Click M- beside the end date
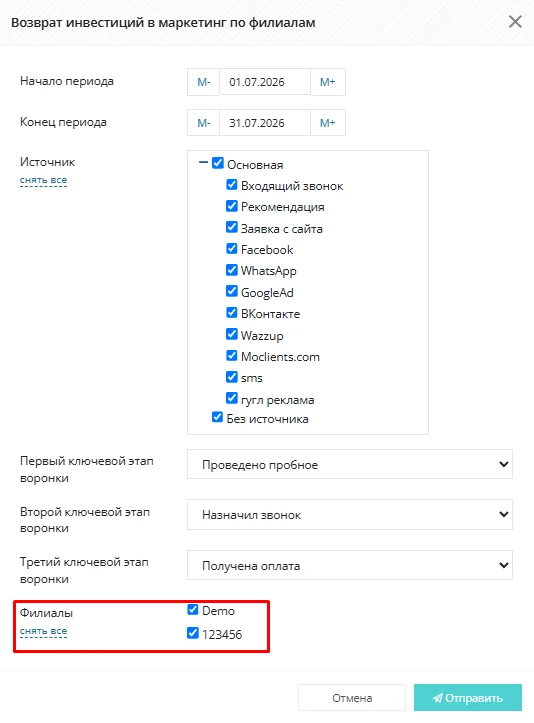The image size is (534, 723). pyautogui.click(x=203, y=123)
